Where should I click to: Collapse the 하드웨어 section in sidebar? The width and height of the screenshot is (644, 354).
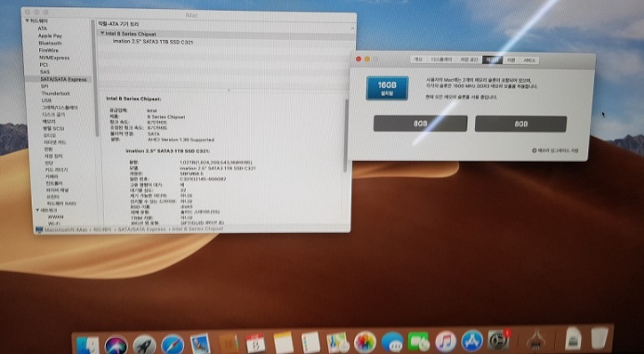[x=27, y=21]
